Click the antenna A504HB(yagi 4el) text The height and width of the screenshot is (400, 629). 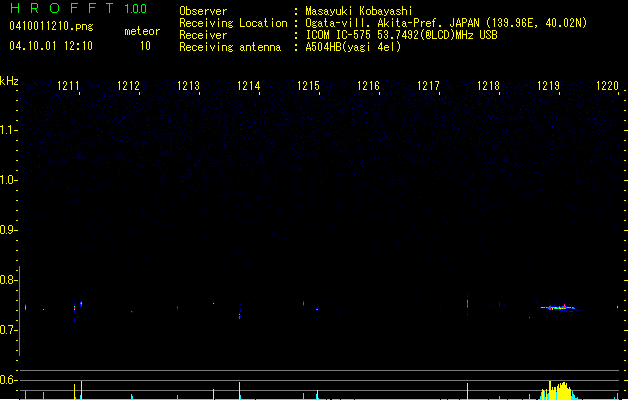(x=353, y=47)
